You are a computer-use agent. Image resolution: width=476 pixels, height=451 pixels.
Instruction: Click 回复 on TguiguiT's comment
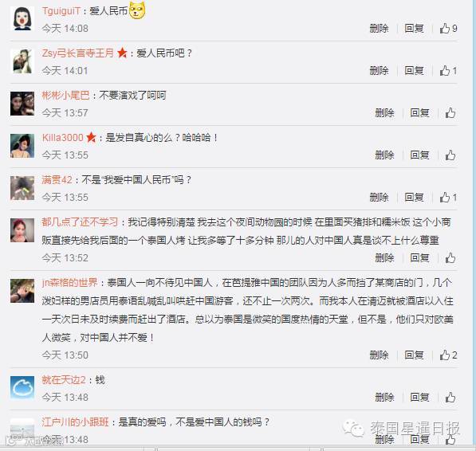click(x=414, y=28)
